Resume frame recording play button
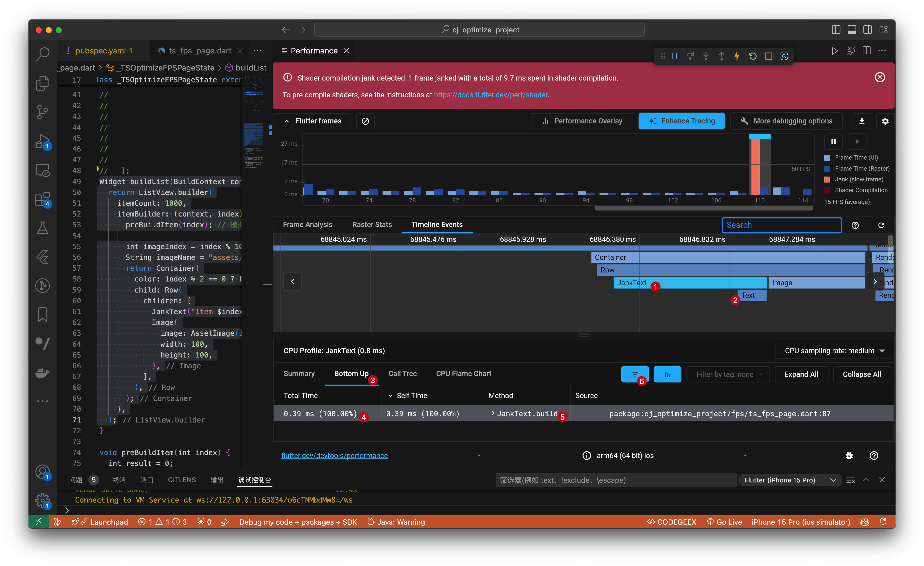Image resolution: width=924 pixels, height=566 pixels. click(x=857, y=141)
